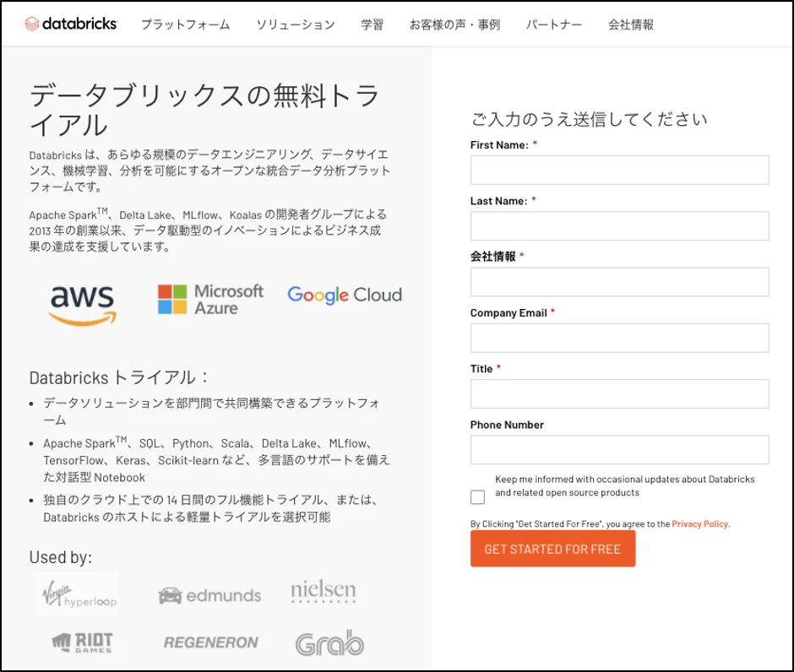Open the プラットフォーム menu
This screenshot has height=672, width=794.
pyautogui.click(x=185, y=24)
